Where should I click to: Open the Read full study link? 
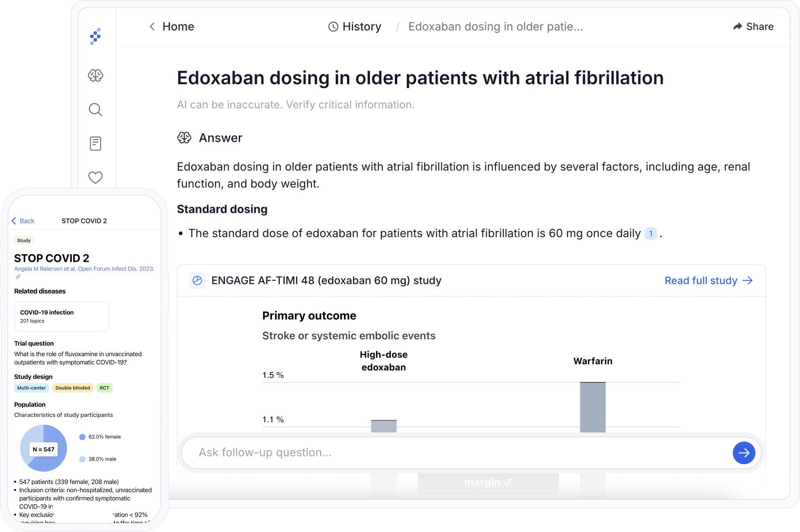[x=708, y=280]
